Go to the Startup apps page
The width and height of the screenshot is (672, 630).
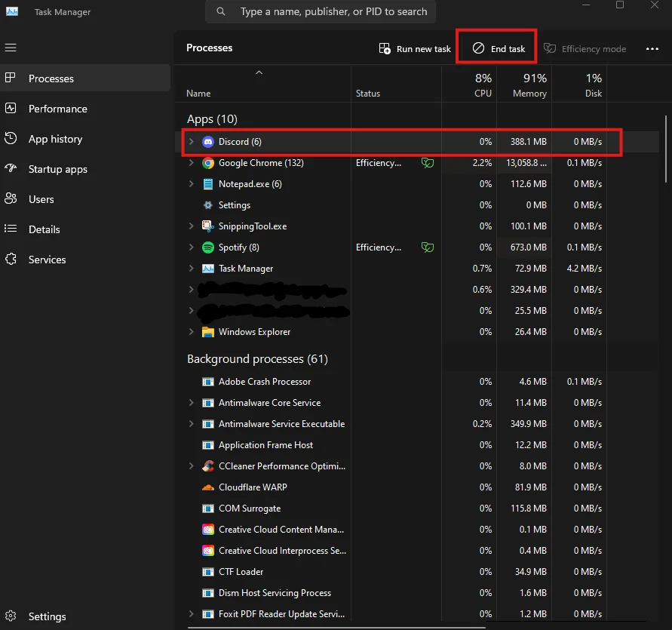[x=85, y=170]
